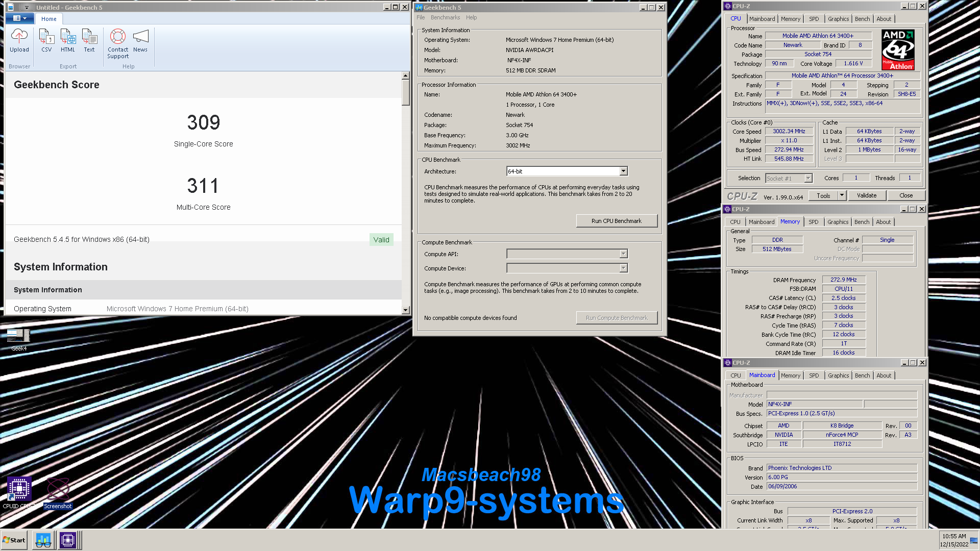Viewport: 980px width, 551px height.
Task: Open the Screenshot desktop icon
Action: [58, 493]
